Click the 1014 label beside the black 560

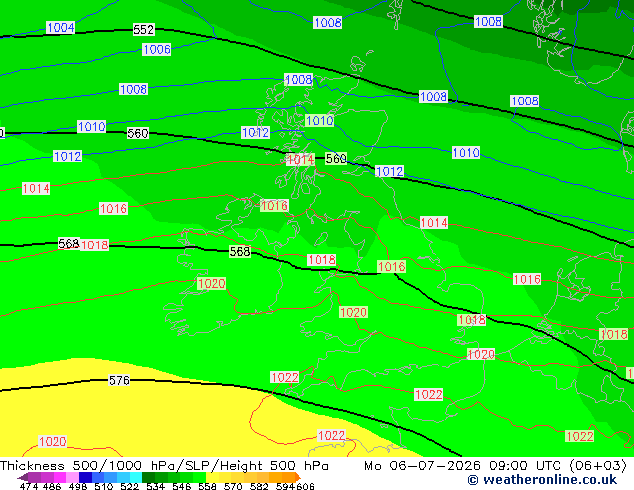click(300, 160)
